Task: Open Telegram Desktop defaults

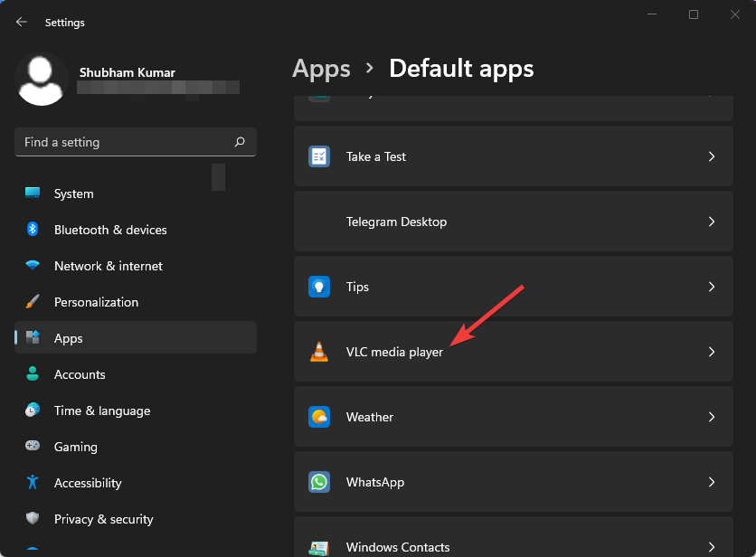Action: pos(514,222)
